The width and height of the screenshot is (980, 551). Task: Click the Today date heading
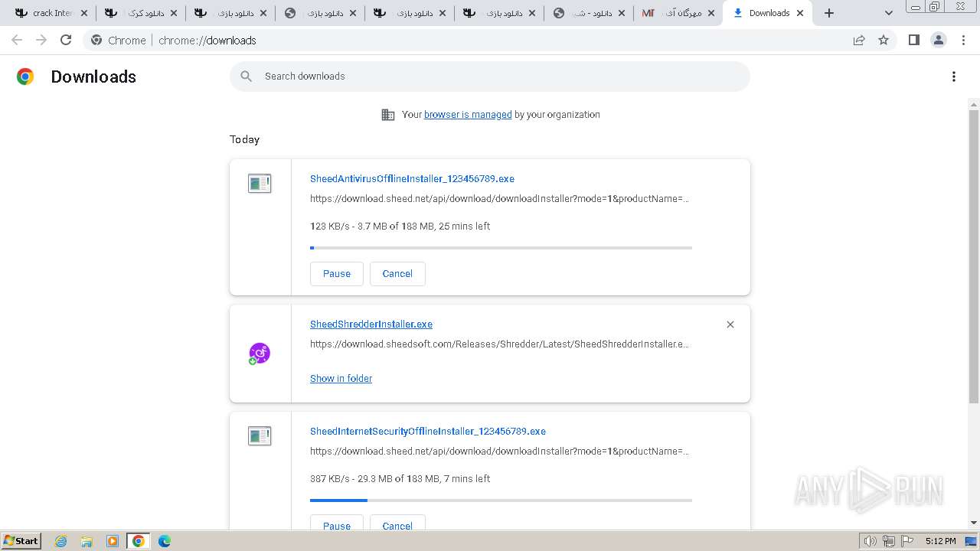pos(244,140)
